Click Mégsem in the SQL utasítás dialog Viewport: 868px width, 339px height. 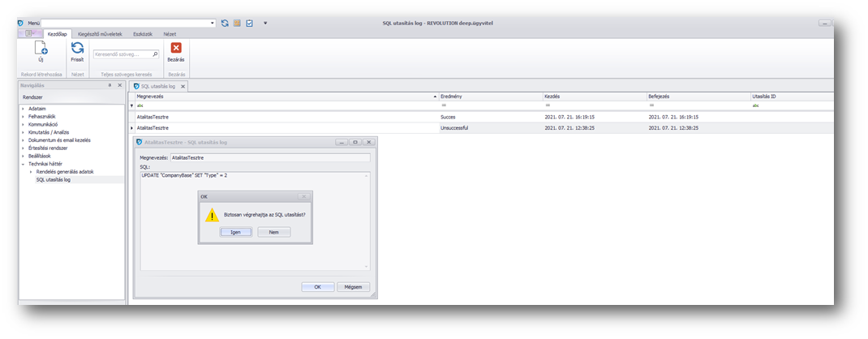(x=353, y=287)
